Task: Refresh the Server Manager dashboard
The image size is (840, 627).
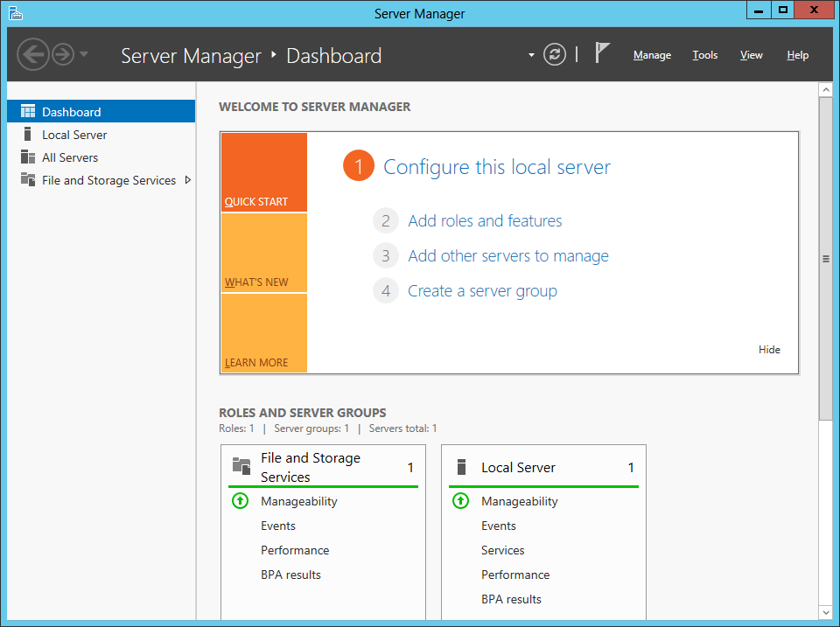Action: [555, 54]
